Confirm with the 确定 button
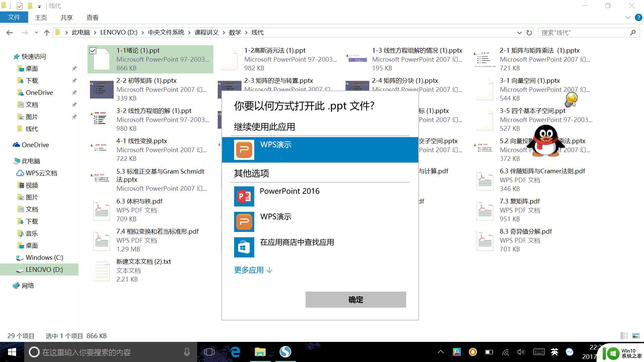 click(356, 299)
